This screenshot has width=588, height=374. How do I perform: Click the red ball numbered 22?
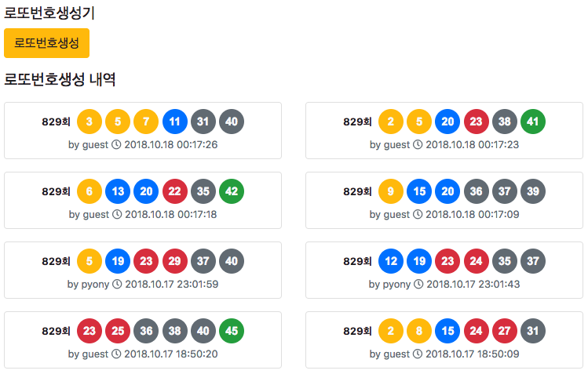(175, 191)
